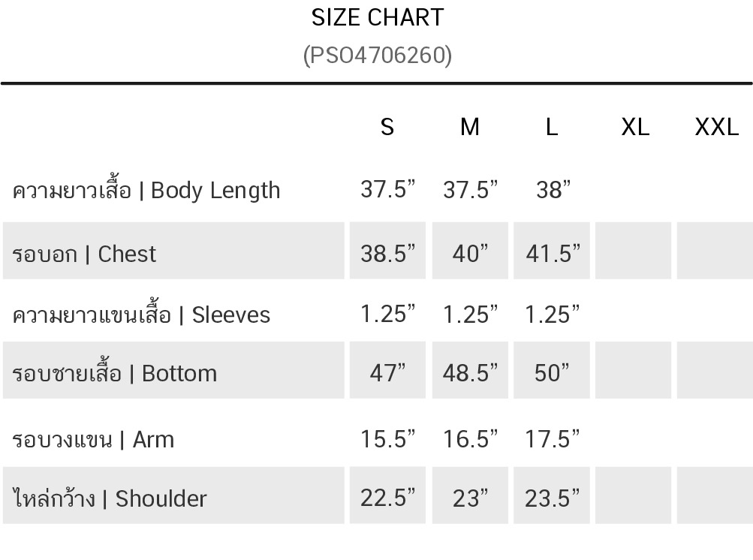The image size is (753, 560).
Task: Select the M size column header
Action: pos(469,127)
